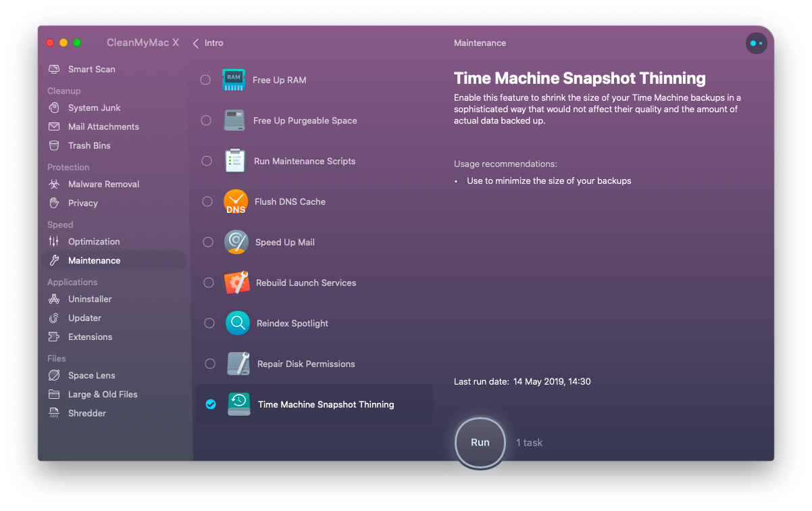Check the Reindex Spotlight checkbox

point(209,323)
